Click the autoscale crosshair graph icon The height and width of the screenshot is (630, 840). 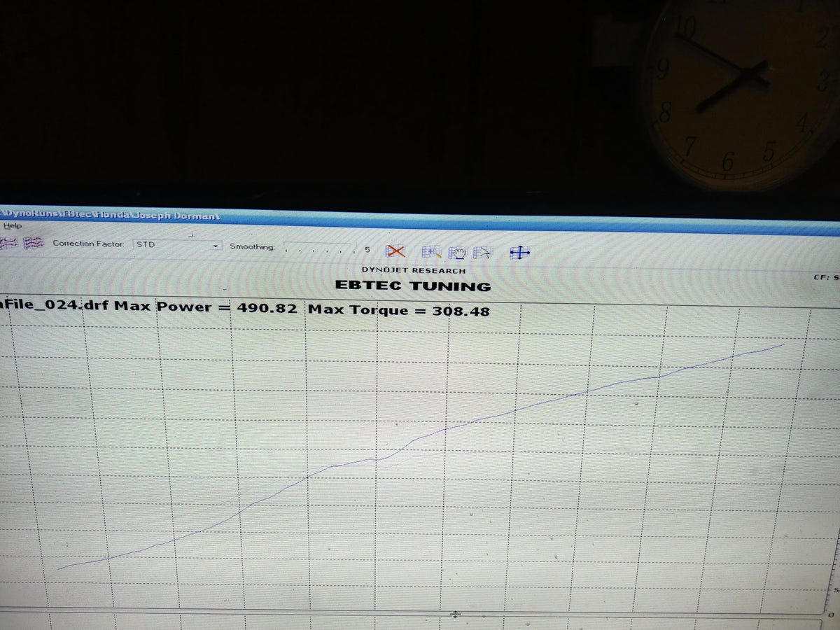tap(520, 251)
